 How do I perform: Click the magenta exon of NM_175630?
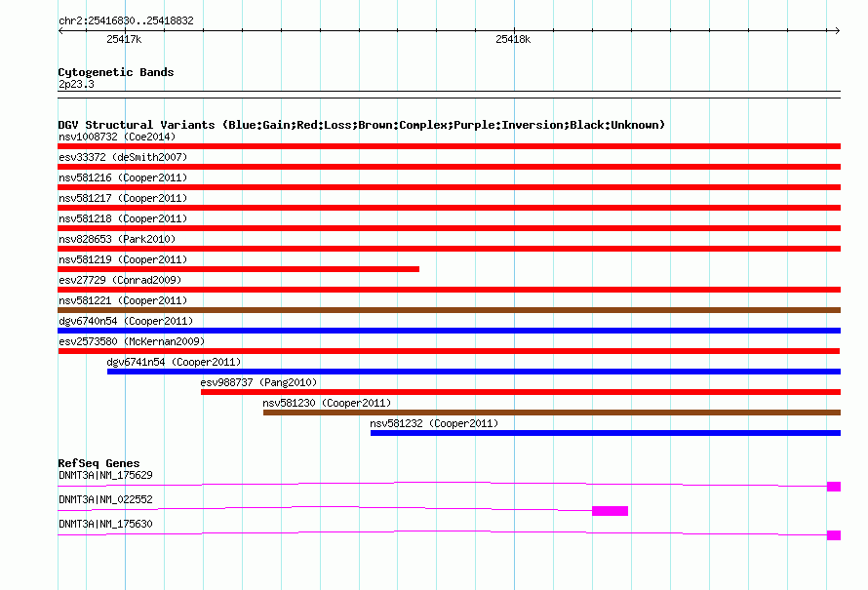834,535
